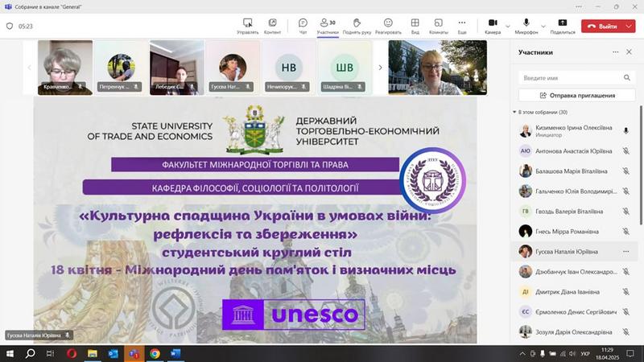This screenshot has height=362, width=644.
Task: Select Дмитрик Діана Іванівна in list
Action: coord(574,292)
